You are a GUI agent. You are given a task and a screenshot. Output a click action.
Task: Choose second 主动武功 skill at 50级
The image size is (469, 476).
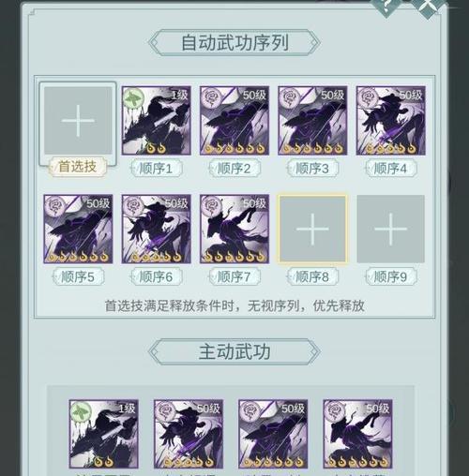pos(189,434)
